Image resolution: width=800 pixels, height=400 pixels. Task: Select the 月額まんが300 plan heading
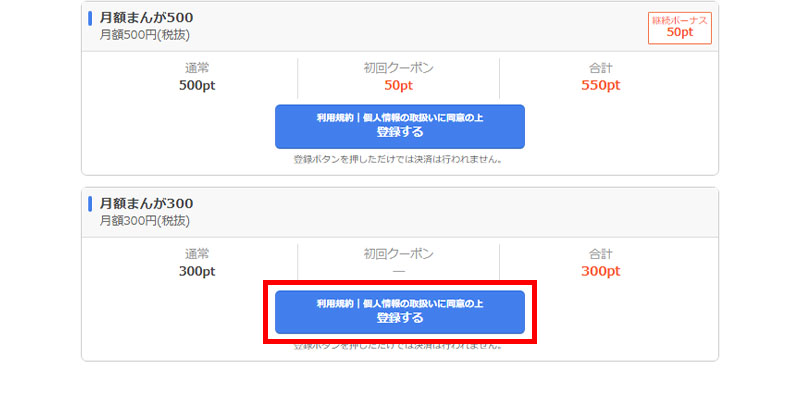(x=146, y=203)
